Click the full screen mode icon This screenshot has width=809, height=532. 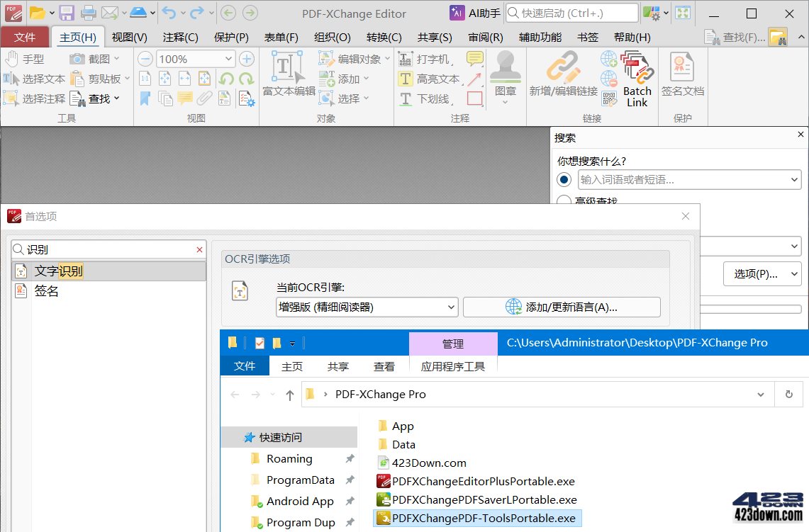683,13
